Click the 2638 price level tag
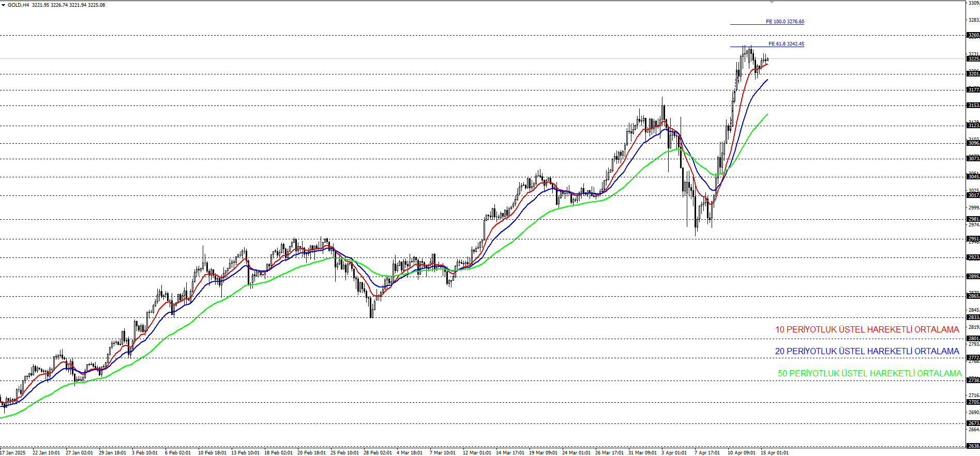980x456 pixels. click(x=973, y=446)
